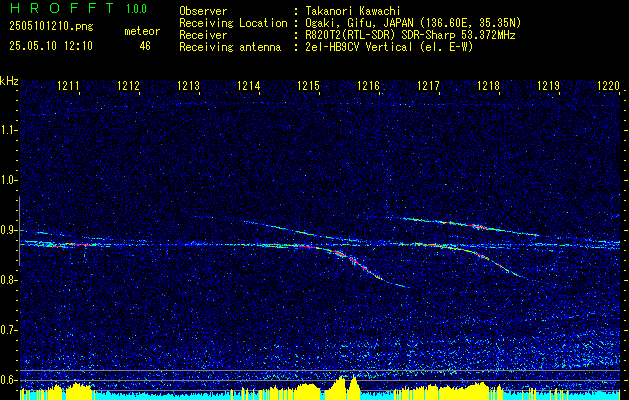Image resolution: width=629 pixels, height=400 pixels.
Task: Click the 1.1 frequency axis label
Action: coord(7,130)
